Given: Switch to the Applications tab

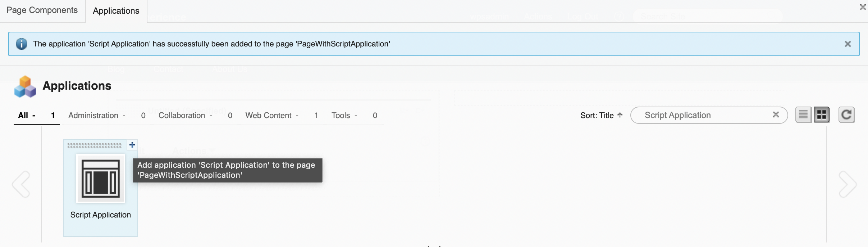Looking at the screenshot, I should coord(116,11).
